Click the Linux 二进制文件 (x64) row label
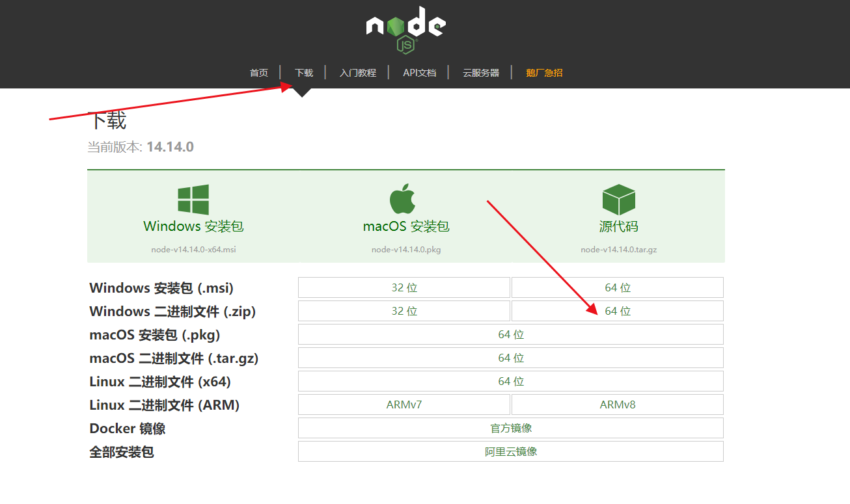 (x=160, y=382)
